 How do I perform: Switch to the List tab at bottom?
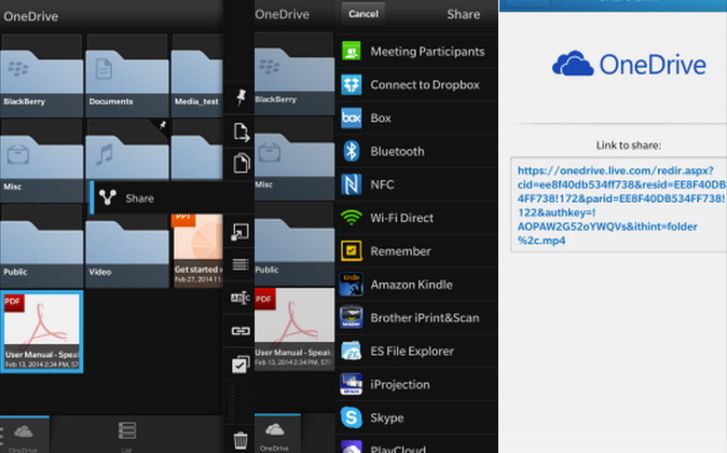[127, 432]
